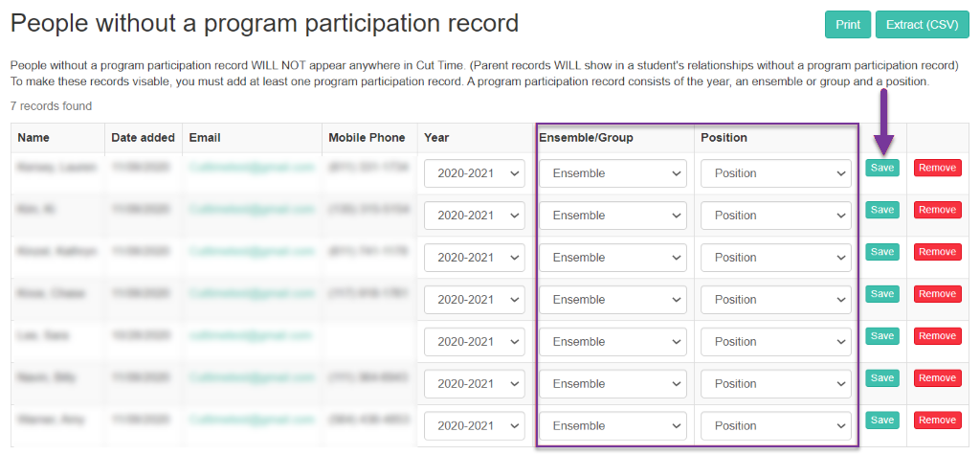980x455 pixels.
Task: Click the email link in the first row
Action: click(x=252, y=167)
